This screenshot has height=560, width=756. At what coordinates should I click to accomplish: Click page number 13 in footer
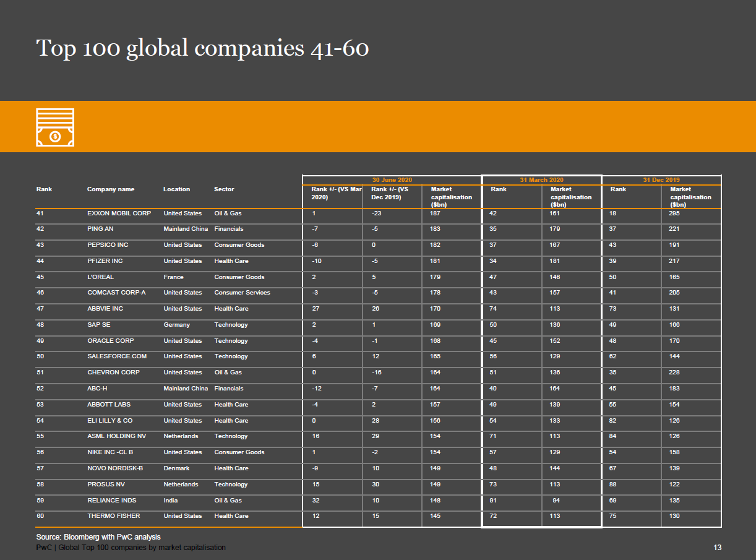(718, 548)
